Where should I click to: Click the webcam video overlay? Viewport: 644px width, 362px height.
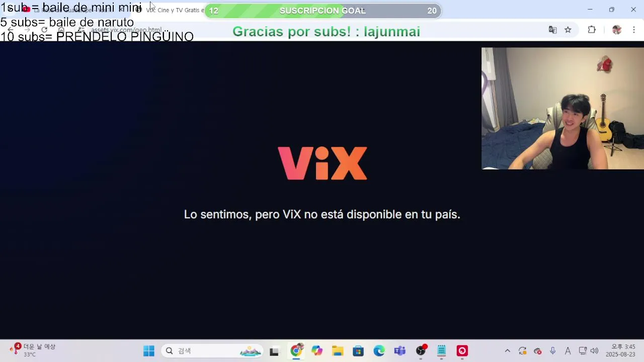click(562, 109)
